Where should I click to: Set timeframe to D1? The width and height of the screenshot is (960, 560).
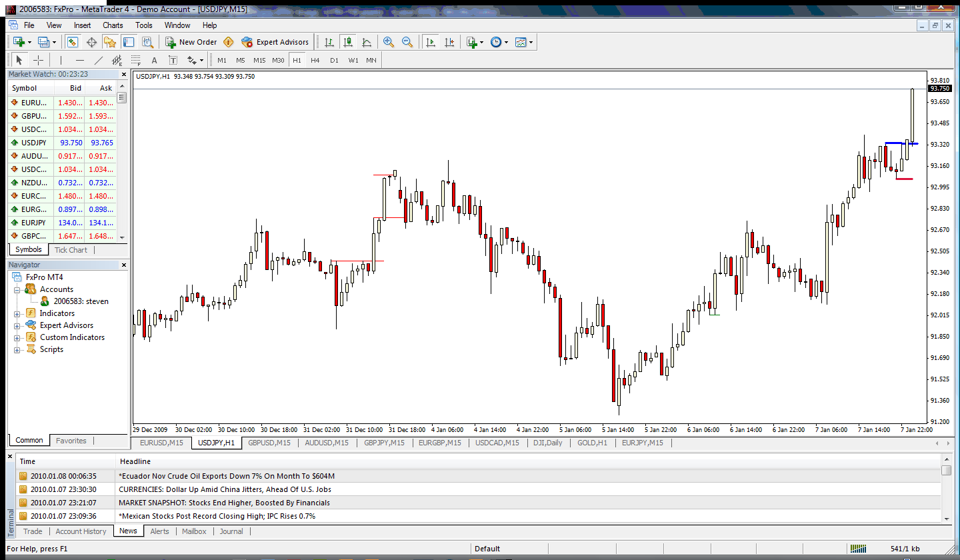334,60
